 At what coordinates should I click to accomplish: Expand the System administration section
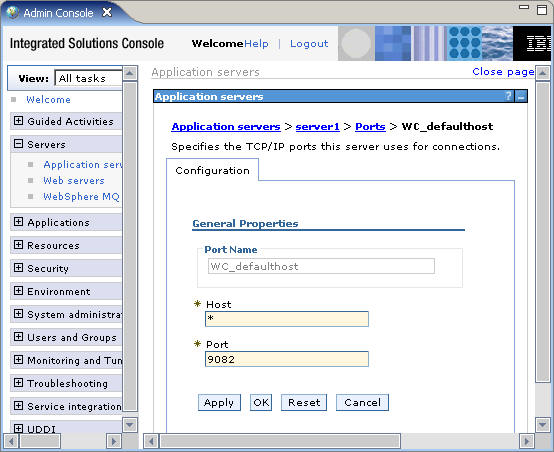(x=18, y=314)
